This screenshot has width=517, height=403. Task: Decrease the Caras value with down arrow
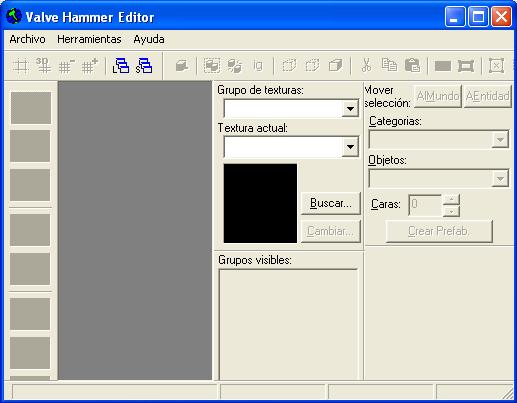[451, 211]
